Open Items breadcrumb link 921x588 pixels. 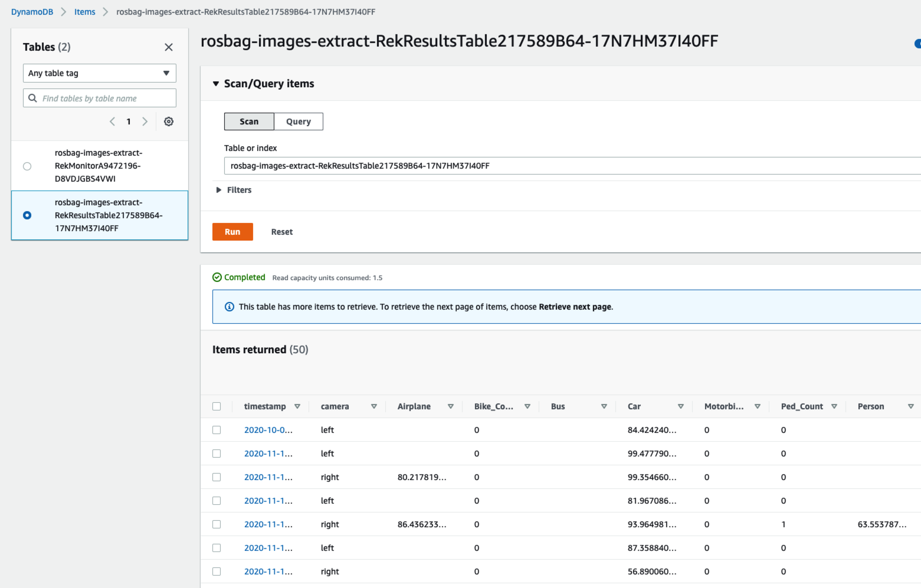85,12
